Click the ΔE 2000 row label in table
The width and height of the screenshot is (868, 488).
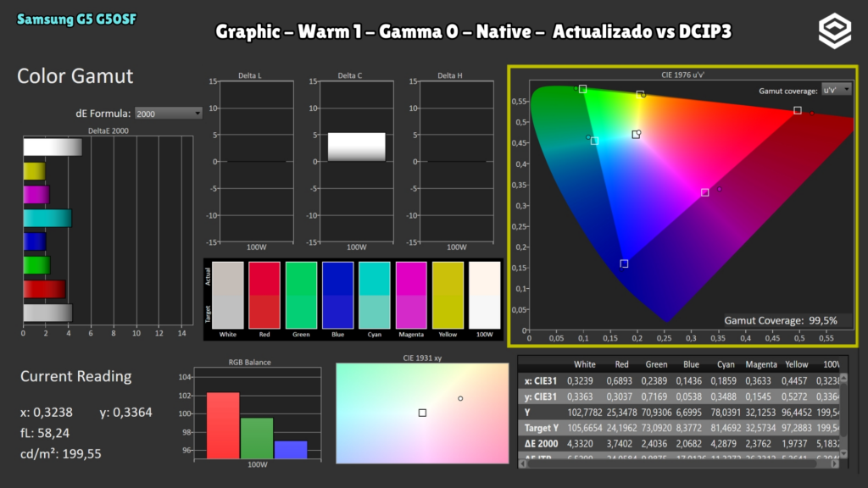(x=542, y=444)
